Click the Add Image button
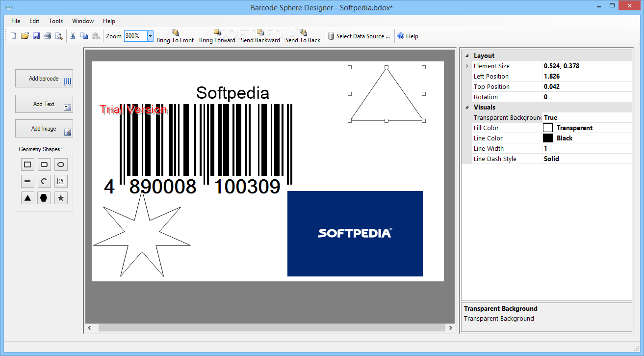644x356 pixels. click(44, 129)
